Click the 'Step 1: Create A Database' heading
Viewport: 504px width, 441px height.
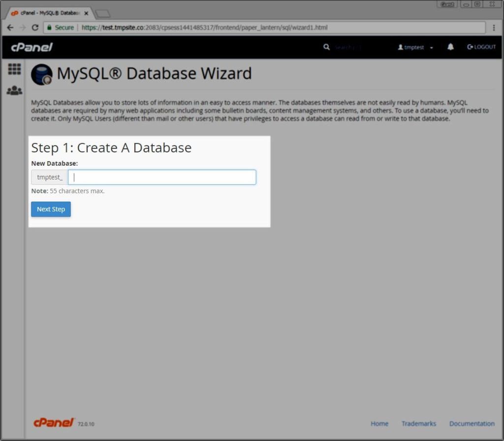click(x=111, y=148)
